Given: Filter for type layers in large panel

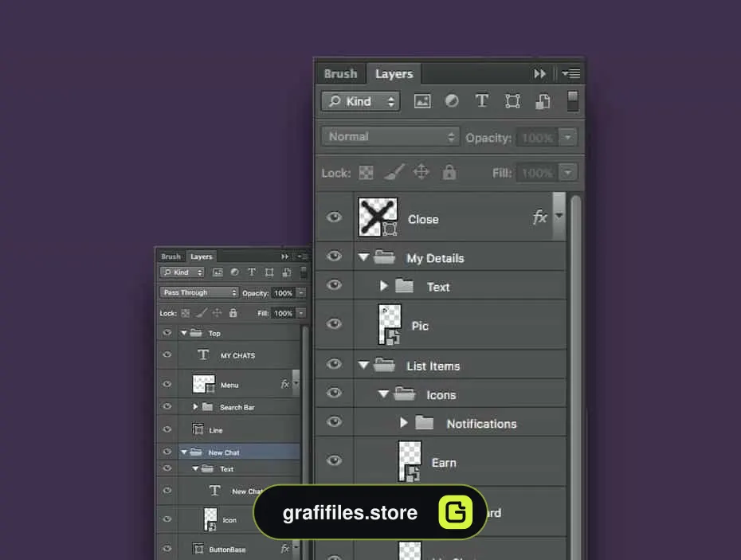Looking at the screenshot, I should pos(481,100).
